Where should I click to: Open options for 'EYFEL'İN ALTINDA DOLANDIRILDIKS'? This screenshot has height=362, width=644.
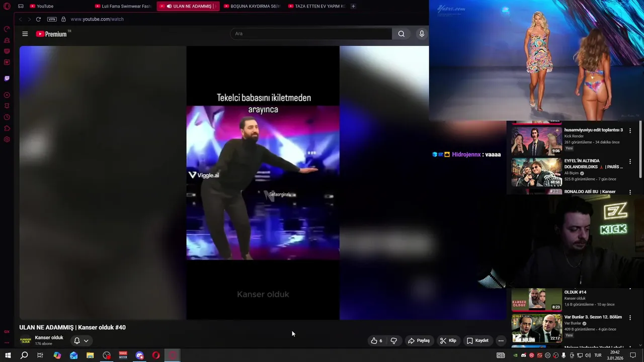[630, 161]
